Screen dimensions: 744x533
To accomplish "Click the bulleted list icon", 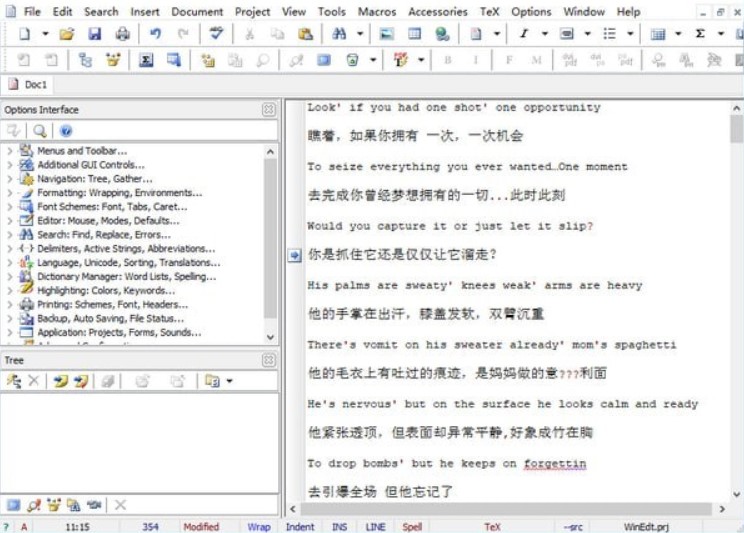I will click(610, 33).
